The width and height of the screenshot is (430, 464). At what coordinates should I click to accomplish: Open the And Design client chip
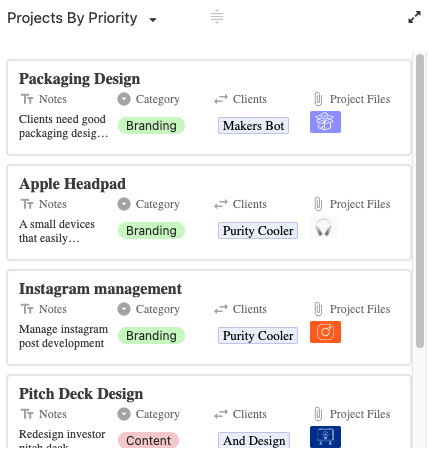tap(254, 440)
